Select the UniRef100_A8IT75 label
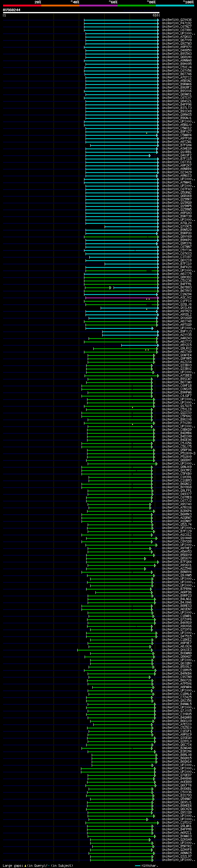Image resolution: width=197 pixels, height=868 pixels. tap(177, 274)
